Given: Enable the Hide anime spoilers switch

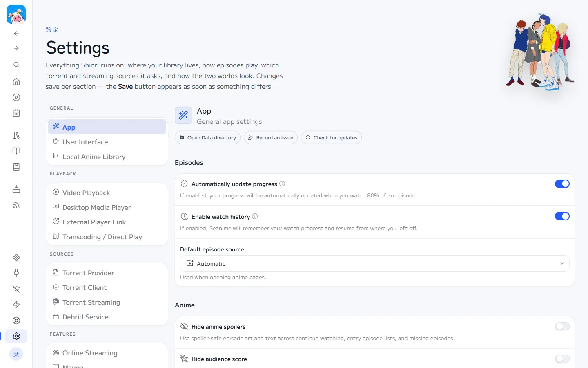Looking at the screenshot, I should click(562, 326).
